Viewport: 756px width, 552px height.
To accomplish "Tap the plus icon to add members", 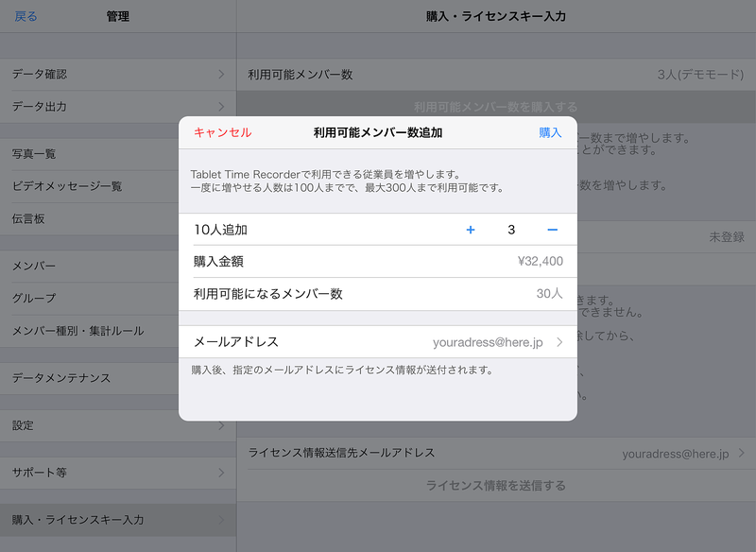I will point(471,230).
